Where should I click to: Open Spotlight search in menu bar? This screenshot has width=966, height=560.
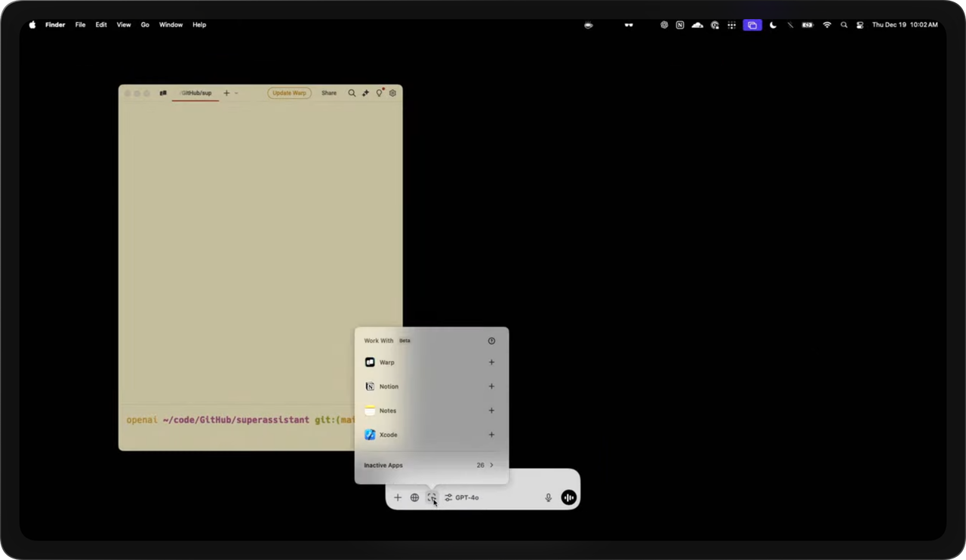(844, 25)
